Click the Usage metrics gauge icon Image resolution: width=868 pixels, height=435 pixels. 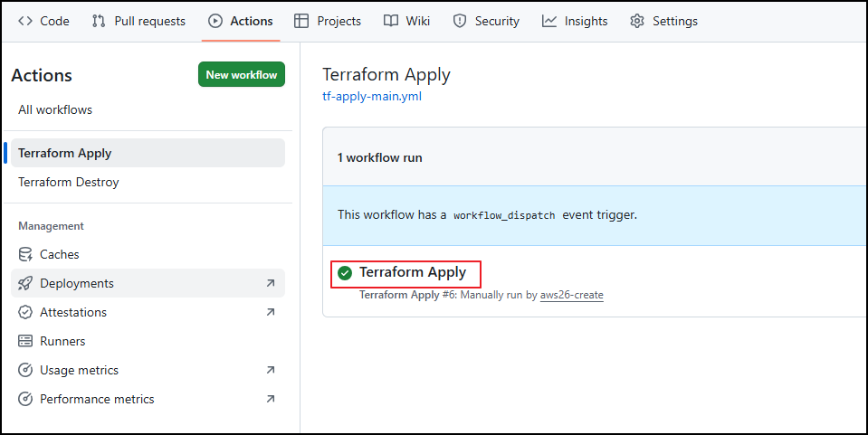click(x=25, y=370)
